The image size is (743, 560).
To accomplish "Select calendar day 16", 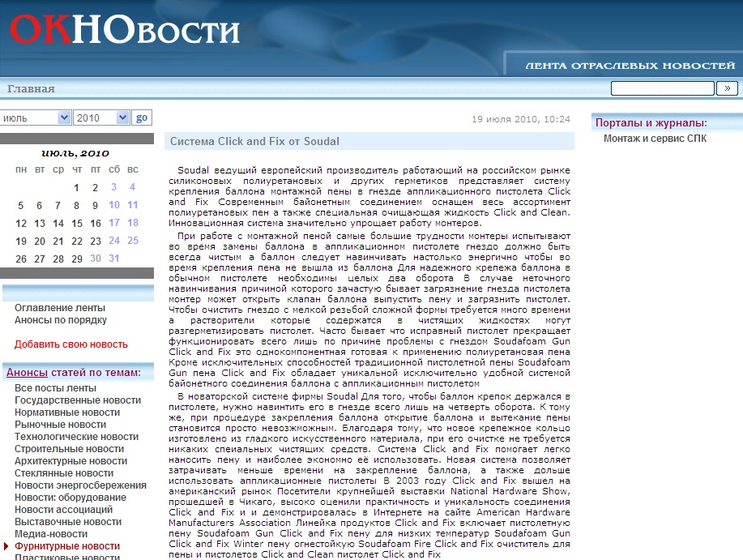I will (96, 224).
